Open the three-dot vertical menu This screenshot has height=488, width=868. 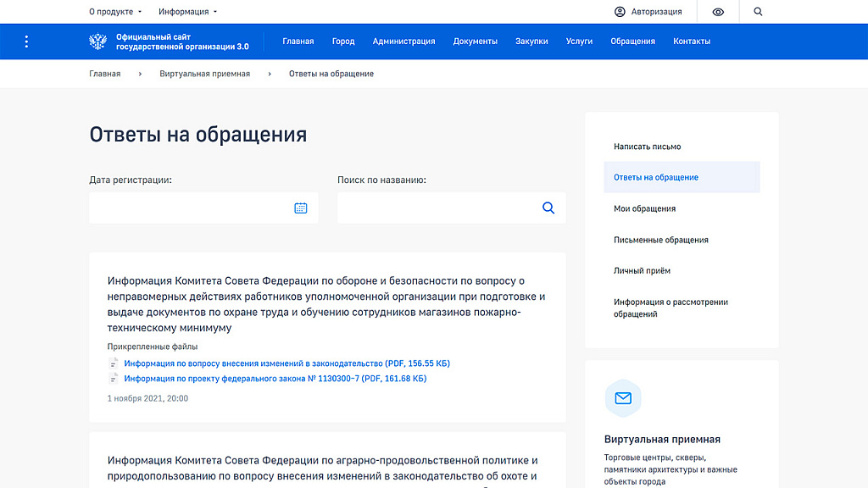[26, 42]
